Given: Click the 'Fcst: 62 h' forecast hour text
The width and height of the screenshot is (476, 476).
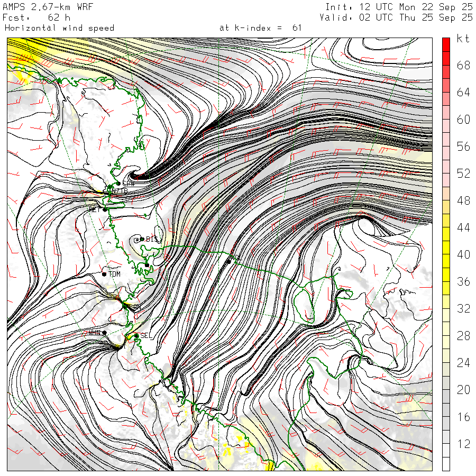Looking at the screenshot, I should coord(36,17).
